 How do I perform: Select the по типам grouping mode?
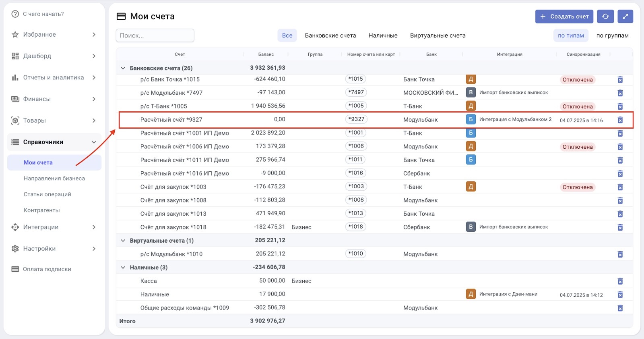(x=570, y=35)
